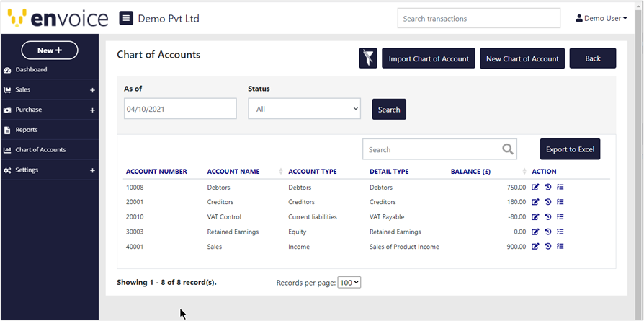
Task: Click the As of date field
Action: coord(180,109)
